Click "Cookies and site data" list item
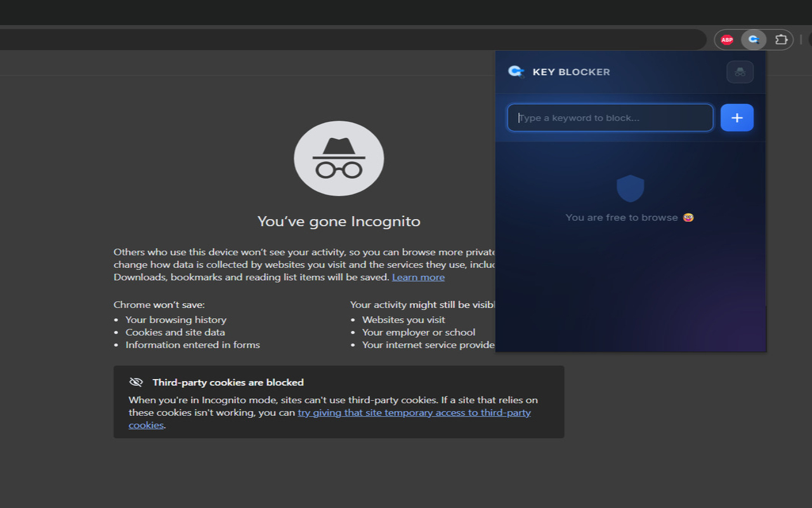The image size is (812, 508). pyautogui.click(x=175, y=332)
